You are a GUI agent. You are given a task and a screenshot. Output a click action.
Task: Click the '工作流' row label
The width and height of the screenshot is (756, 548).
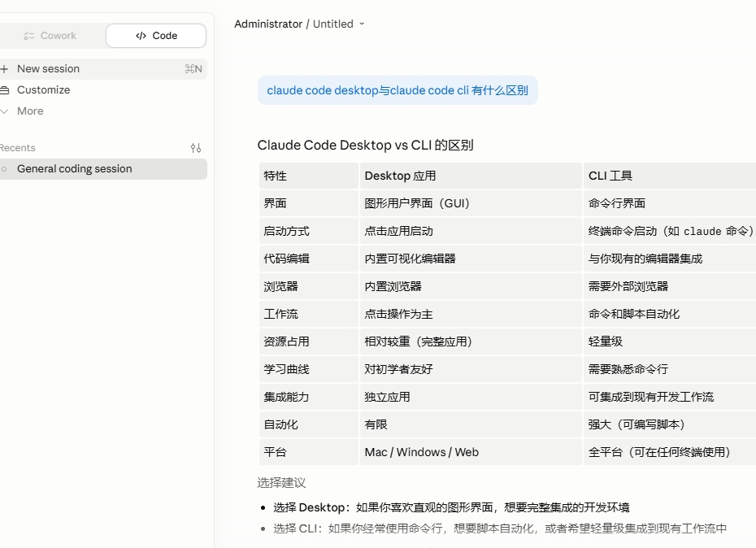(x=309, y=314)
